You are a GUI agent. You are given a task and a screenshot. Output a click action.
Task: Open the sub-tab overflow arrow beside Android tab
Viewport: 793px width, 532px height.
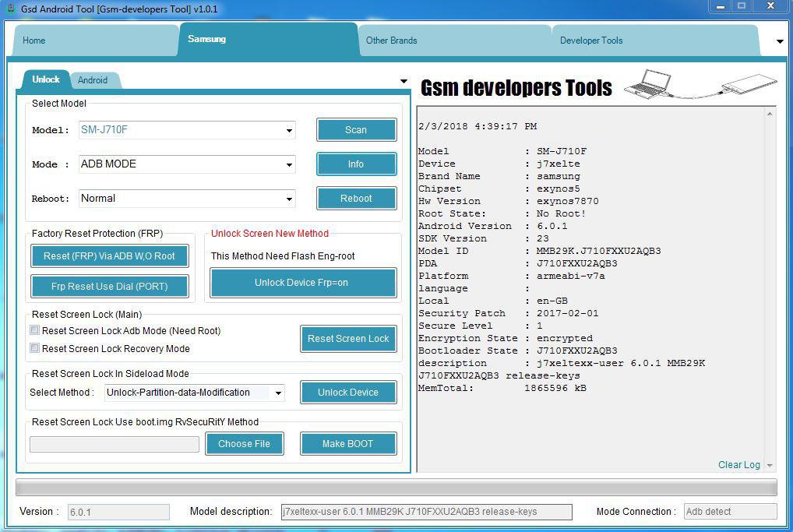tap(404, 81)
